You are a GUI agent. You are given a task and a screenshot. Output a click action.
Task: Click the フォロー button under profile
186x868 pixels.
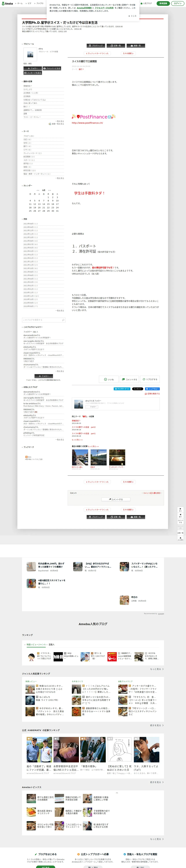coord(33,68)
